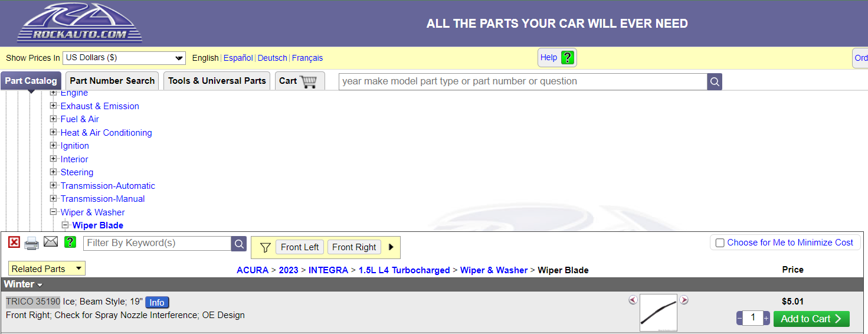This screenshot has height=334, width=868.
Task: Collapse the Wiper & Washer category
Action: pos(54,212)
